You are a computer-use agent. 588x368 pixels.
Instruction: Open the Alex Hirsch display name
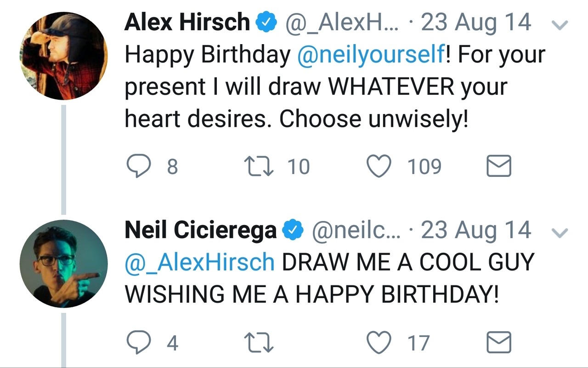click(x=187, y=23)
